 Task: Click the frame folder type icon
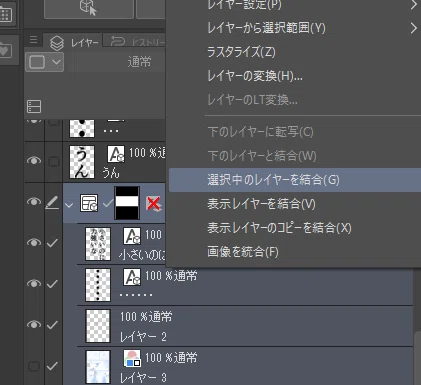click(89, 203)
